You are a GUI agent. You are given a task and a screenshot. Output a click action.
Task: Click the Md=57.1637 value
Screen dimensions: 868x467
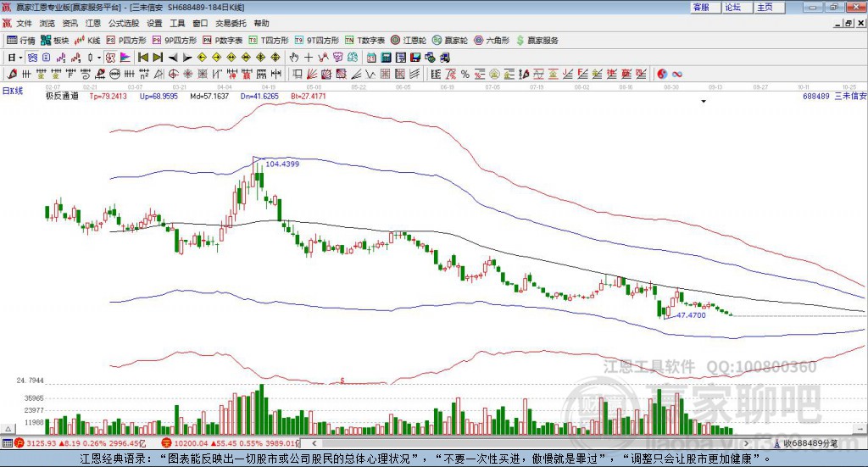(209, 96)
